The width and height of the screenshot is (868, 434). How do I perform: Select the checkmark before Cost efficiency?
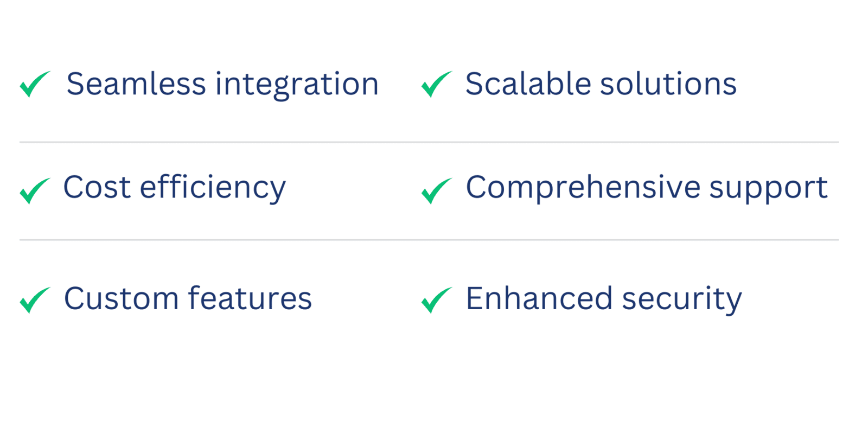coord(35,191)
